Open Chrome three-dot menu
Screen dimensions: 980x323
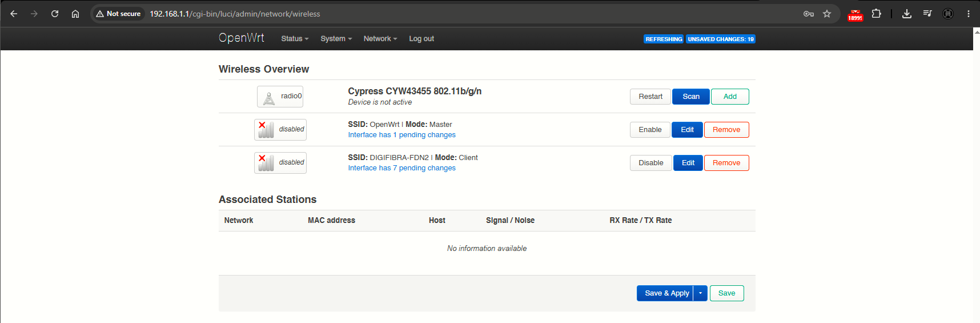(x=969, y=14)
